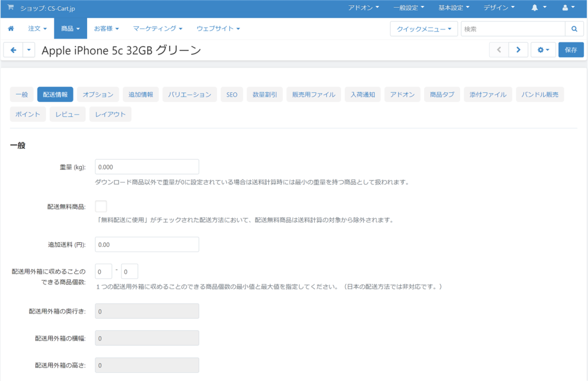Click the product title Apple iPhone 5c 32GB グリーン

tap(122, 50)
